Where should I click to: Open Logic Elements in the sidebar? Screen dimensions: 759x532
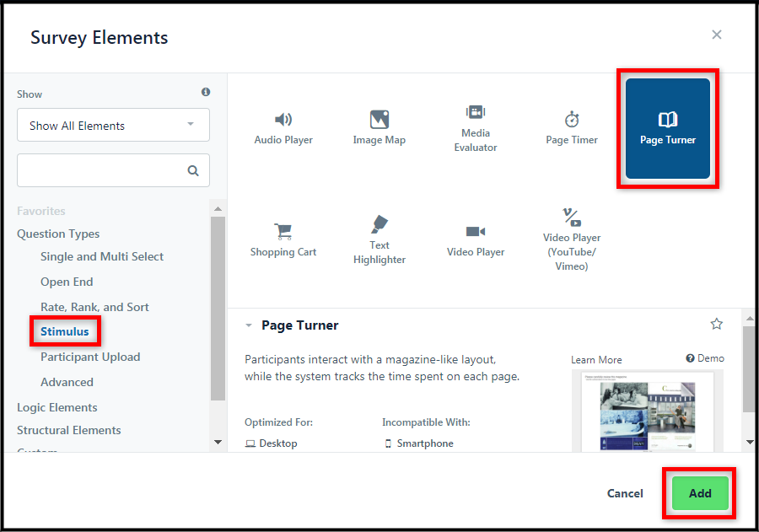click(57, 407)
